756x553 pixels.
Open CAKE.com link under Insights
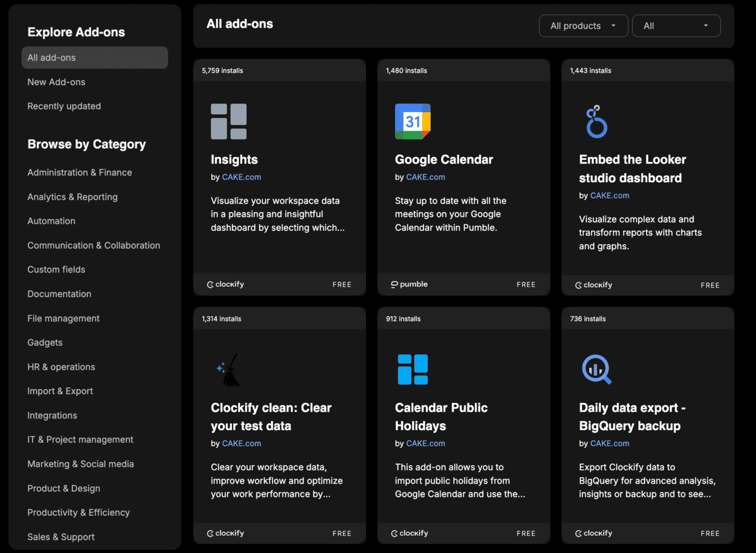pos(241,177)
